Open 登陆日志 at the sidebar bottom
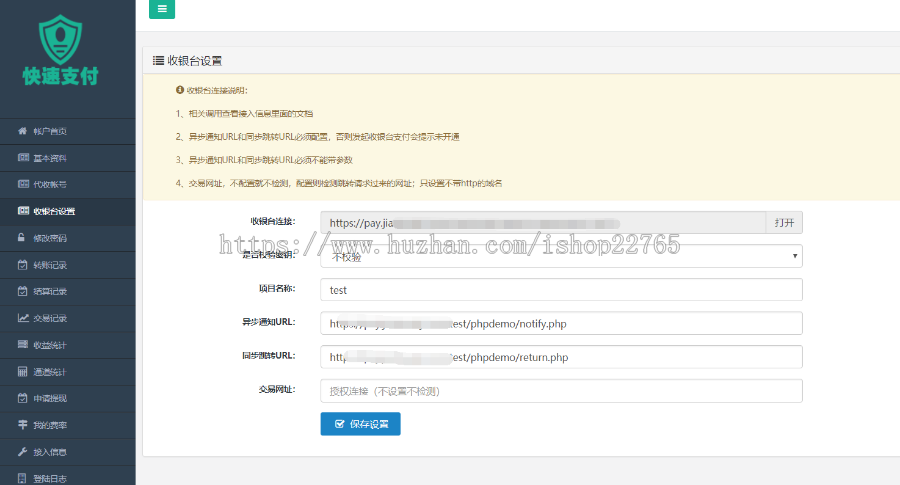900x485 pixels. point(68,478)
